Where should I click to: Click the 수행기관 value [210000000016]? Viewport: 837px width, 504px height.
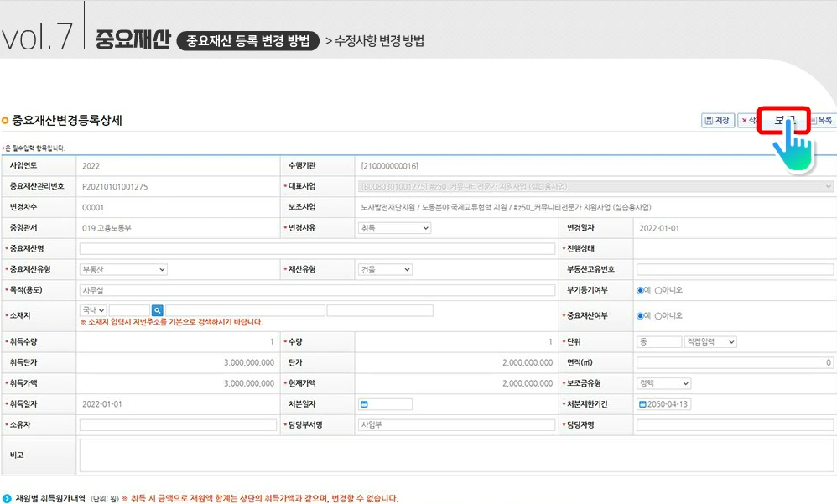pos(390,166)
